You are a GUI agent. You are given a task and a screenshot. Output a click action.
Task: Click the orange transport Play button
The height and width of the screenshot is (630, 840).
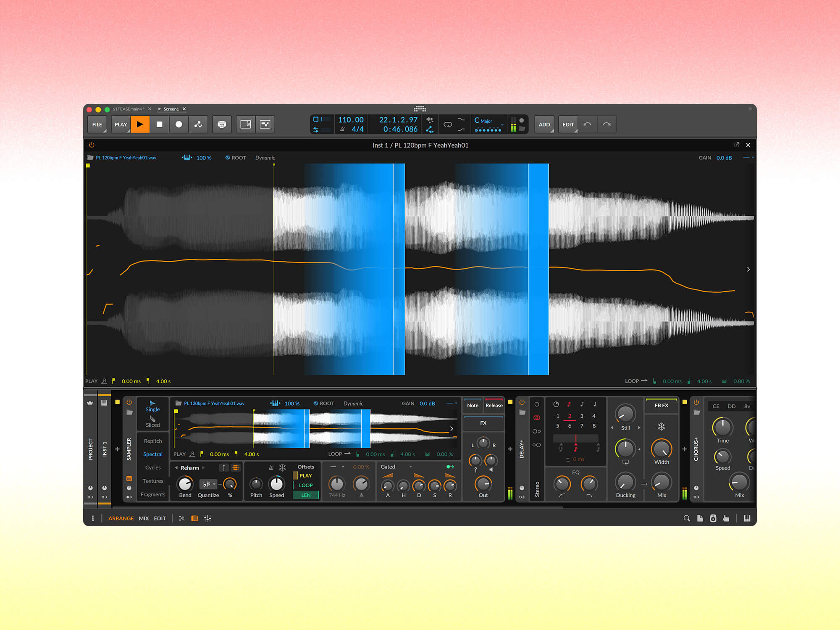tap(140, 124)
